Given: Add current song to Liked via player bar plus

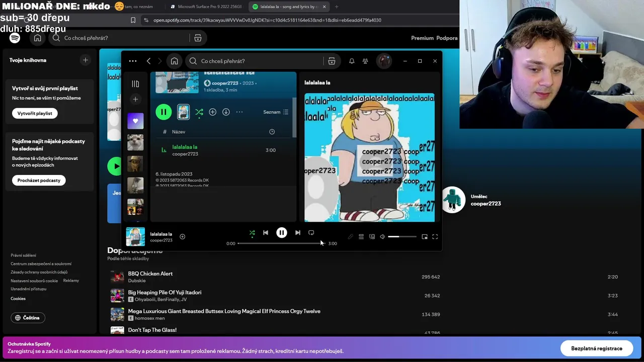Looking at the screenshot, I should (x=182, y=237).
